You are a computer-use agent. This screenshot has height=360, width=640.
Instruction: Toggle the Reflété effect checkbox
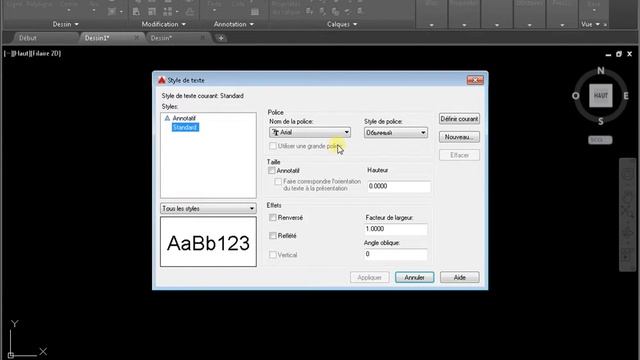pos(273,236)
